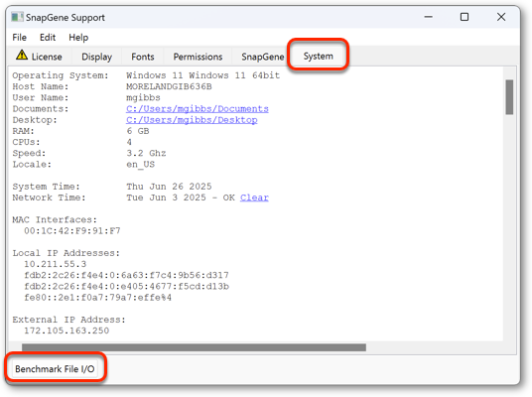Image resolution: width=532 pixels, height=397 pixels.
Task: Click the Speed value 3.2 Ghz
Action: click(x=146, y=153)
